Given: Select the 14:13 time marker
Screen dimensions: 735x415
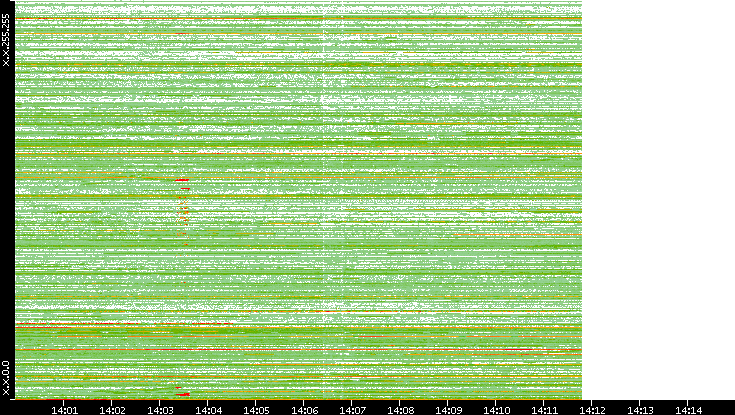Looking at the screenshot, I should (640, 408).
